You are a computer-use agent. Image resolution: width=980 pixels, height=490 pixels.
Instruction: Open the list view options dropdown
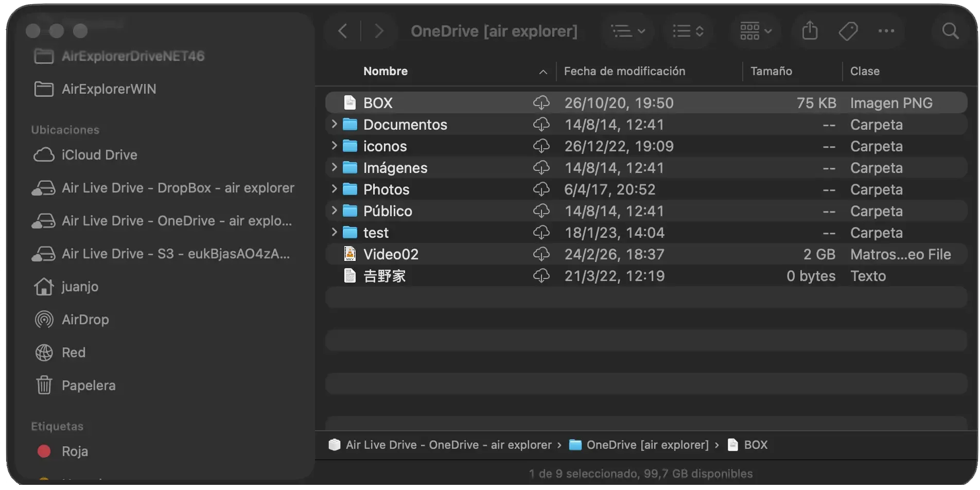point(628,31)
